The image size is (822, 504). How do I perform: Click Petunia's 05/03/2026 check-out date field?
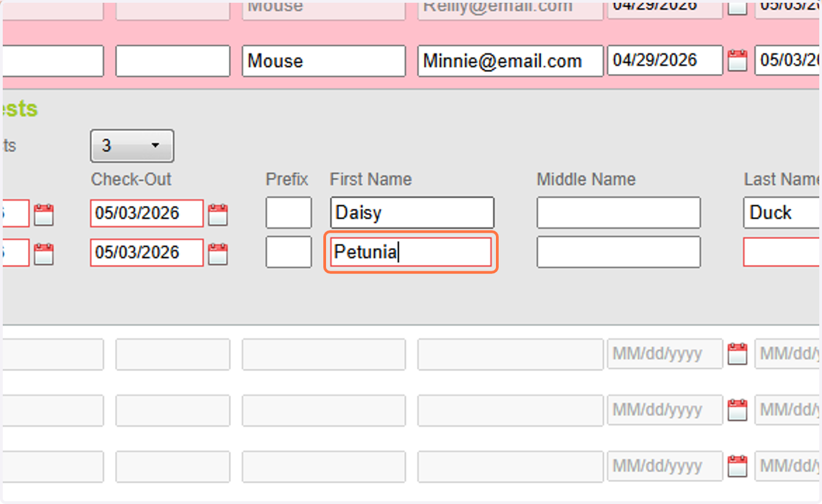tap(147, 253)
